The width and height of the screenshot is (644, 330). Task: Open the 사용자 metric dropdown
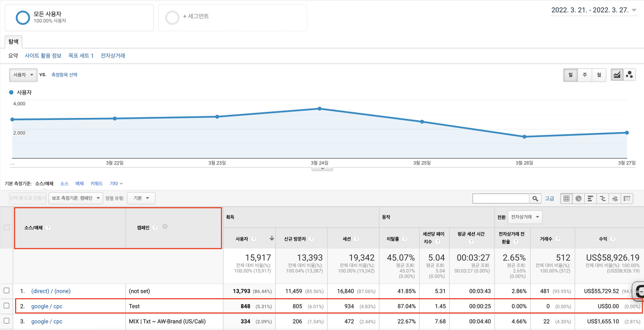pos(23,75)
